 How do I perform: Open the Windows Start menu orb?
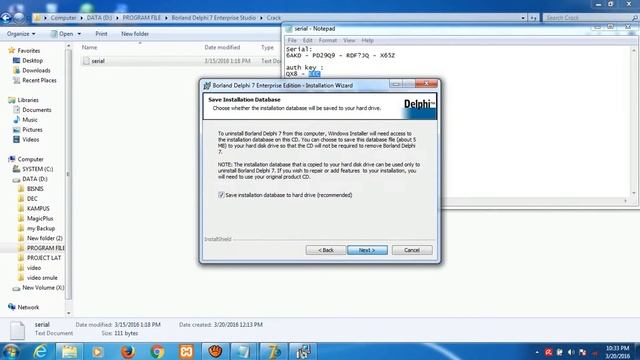11,351
